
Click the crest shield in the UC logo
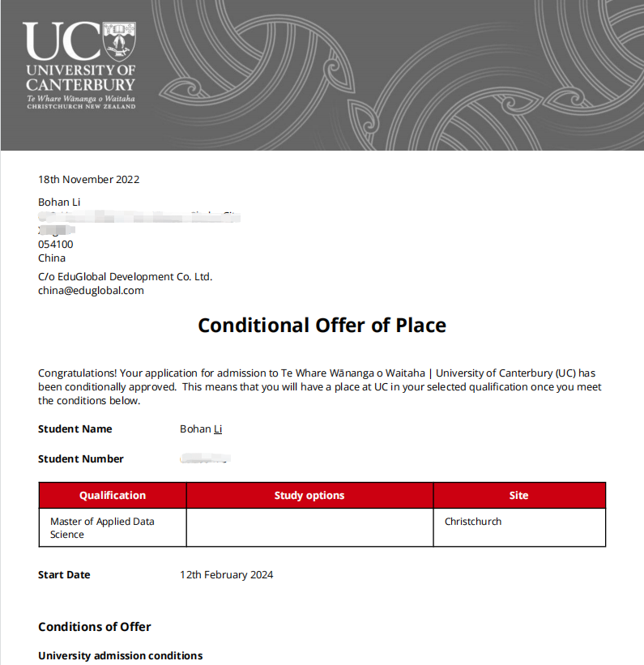[x=121, y=40]
